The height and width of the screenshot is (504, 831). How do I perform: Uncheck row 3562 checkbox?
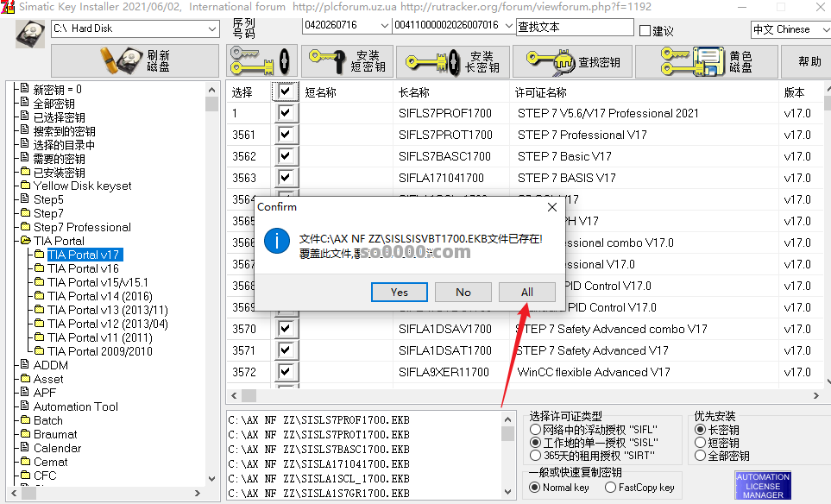click(286, 156)
